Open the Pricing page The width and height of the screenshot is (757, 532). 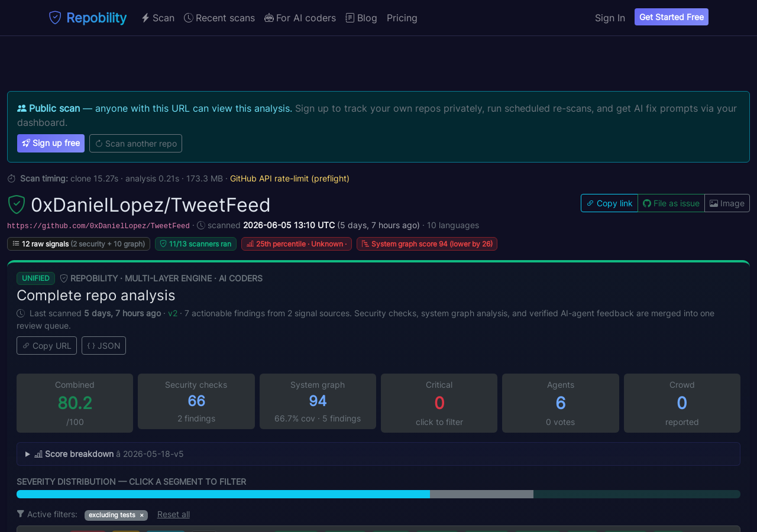[402, 18]
